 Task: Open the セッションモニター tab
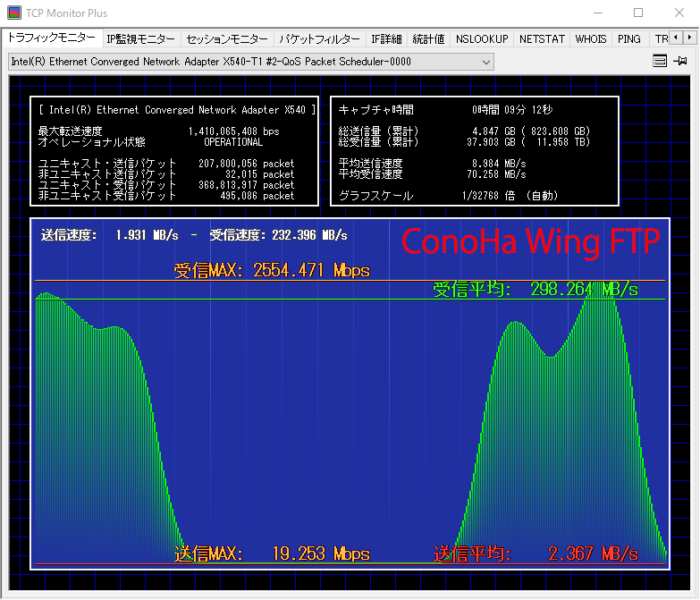(227, 39)
